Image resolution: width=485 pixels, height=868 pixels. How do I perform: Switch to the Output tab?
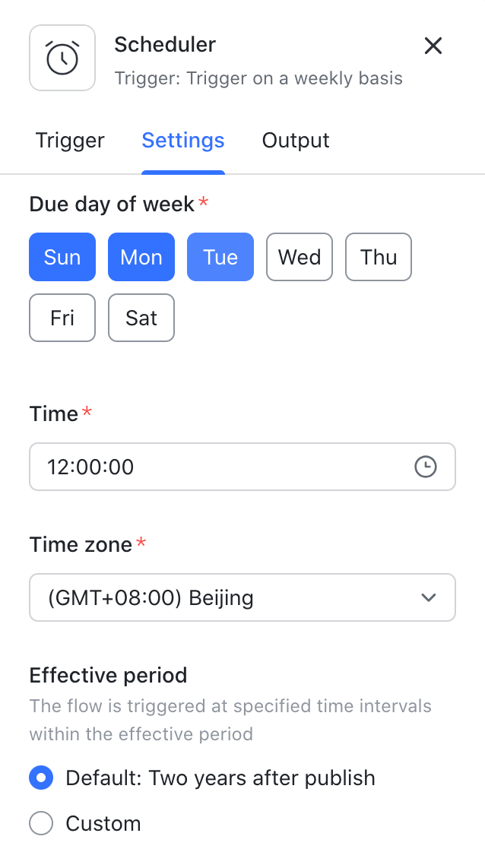295,141
